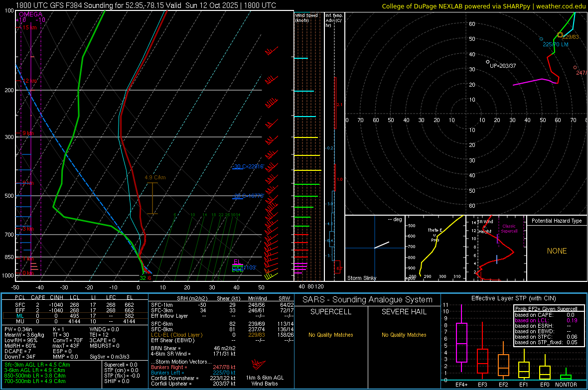This screenshot has height=390, width=588.
Task: Click the orange square 229/83 marker on hodograph
Action: 560,35
